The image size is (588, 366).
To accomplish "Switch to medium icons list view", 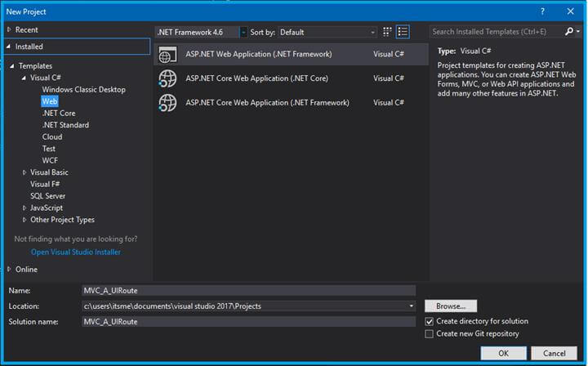I will 403,32.
